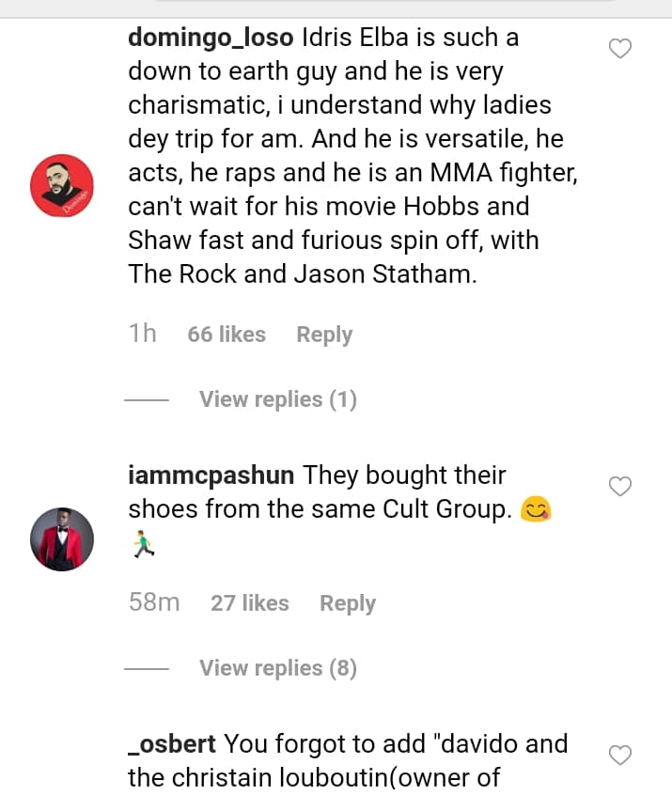This screenshot has width=672, height=811.
Task: Expand View replies (8)
Action: coord(278,668)
